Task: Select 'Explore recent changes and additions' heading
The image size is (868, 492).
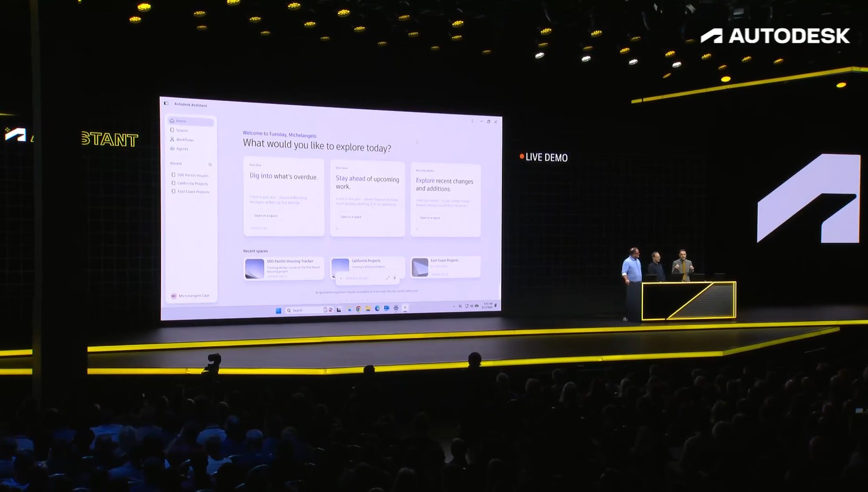Action: tap(444, 185)
